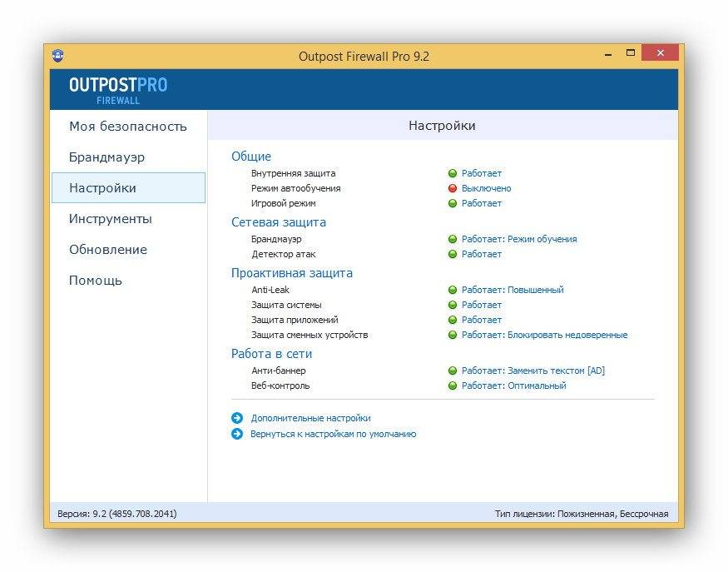728x572 pixels.
Task: Click the Внутренняя защита label
Action: click(x=293, y=173)
